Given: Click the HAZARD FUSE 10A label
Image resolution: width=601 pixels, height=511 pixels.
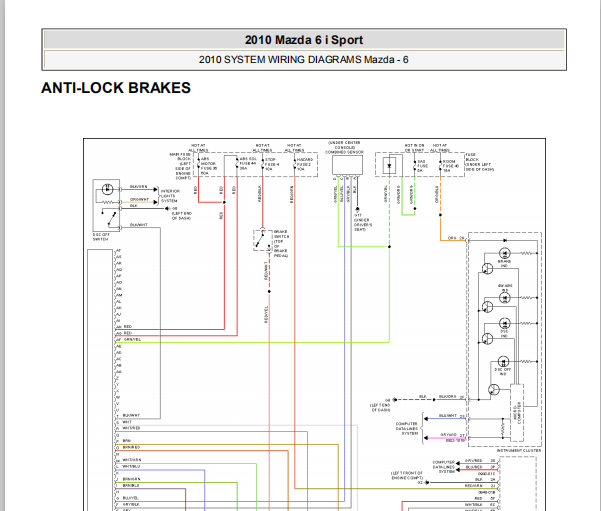Looking at the screenshot, I should click(x=304, y=164).
